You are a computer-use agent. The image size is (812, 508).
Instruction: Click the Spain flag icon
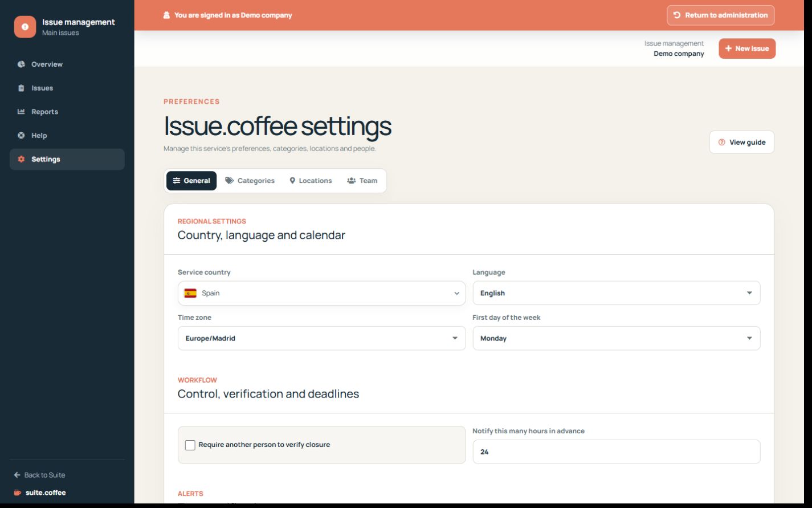pos(190,293)
